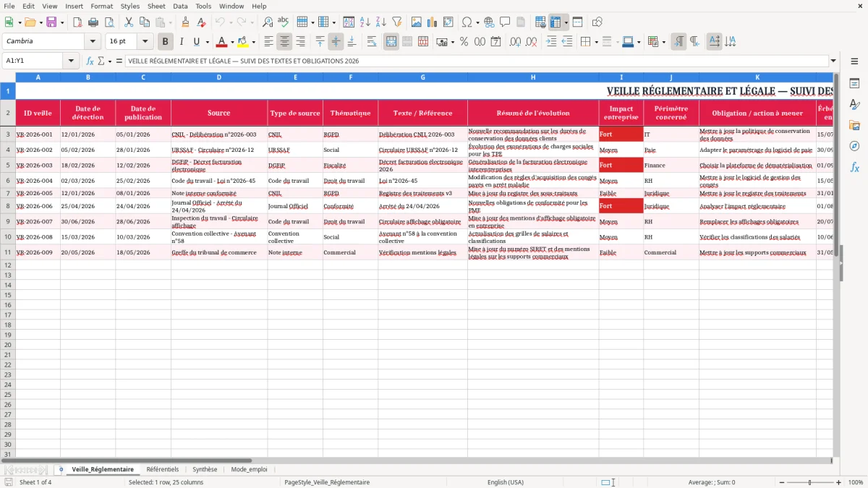Screen dimensions: 868x488
Task: Toggle Center Vertically alignment
Action: click(x=336, y=42)
